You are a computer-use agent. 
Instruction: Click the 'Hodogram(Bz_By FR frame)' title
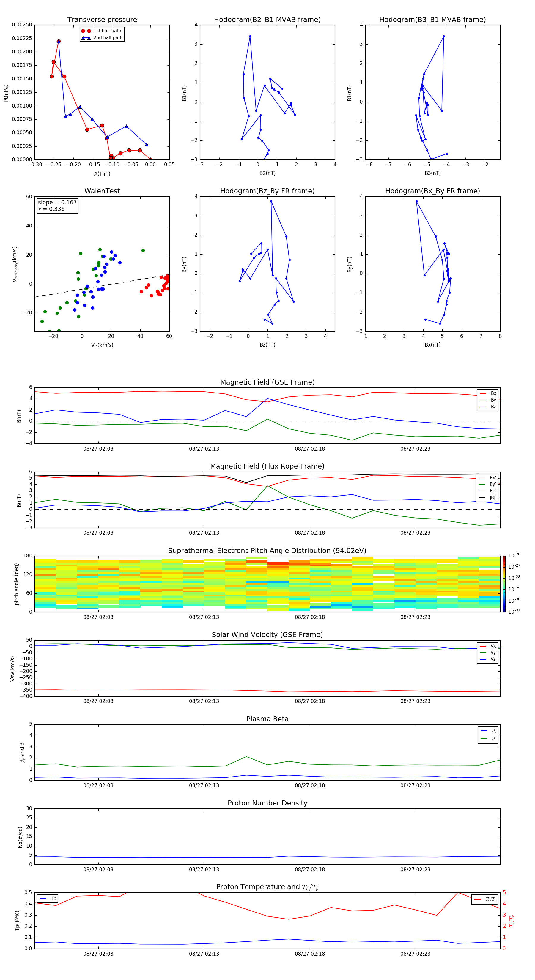[267, 191]
